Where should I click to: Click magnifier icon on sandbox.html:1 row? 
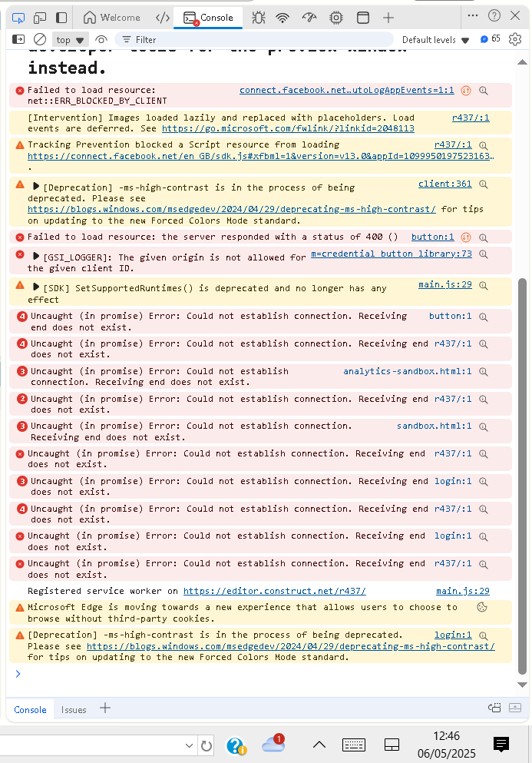point(484,426)
